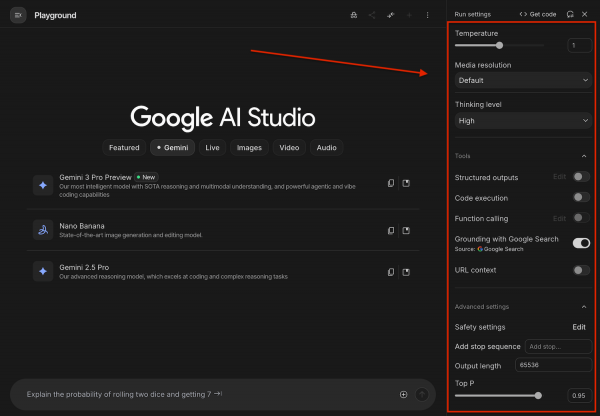Click the Temperature slider handle

coord(499,46)
